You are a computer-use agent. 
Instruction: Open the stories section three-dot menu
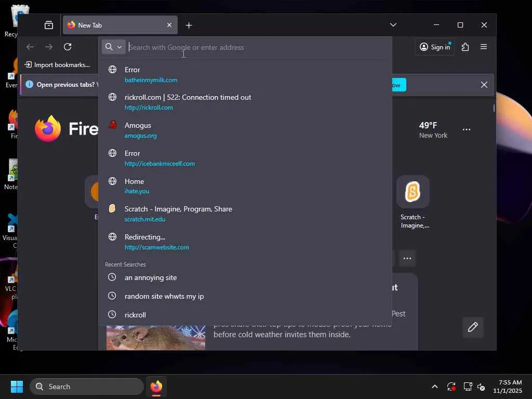407,258
